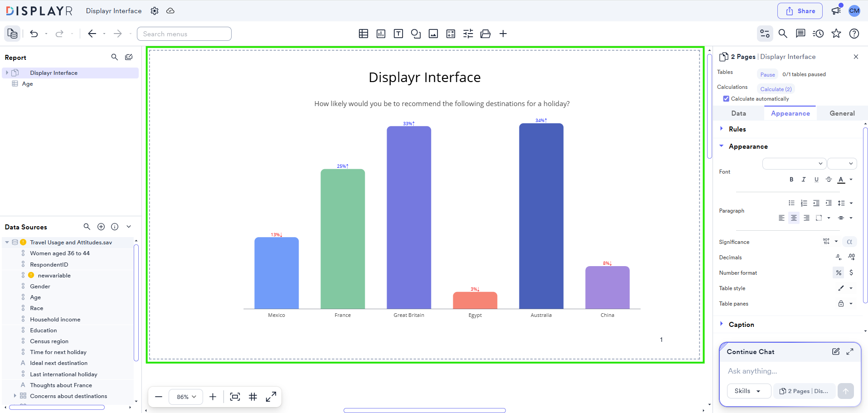The height and width of the screenshot is (413, 868).
Task: Fit the page to the screen
Action: [235, 397]
